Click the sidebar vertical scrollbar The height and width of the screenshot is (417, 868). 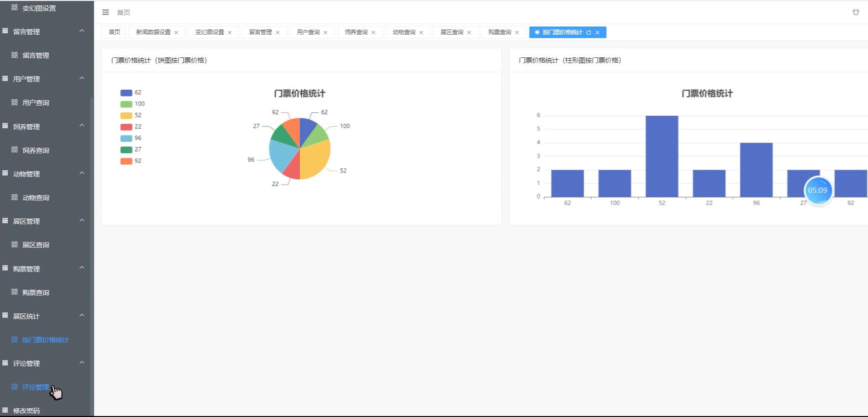(92, 256)
